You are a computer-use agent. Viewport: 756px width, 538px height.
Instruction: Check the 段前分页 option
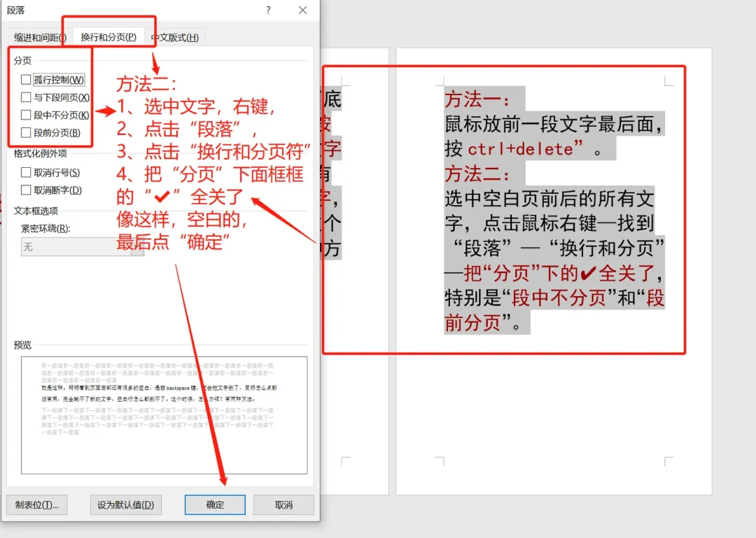pos(26,132)
